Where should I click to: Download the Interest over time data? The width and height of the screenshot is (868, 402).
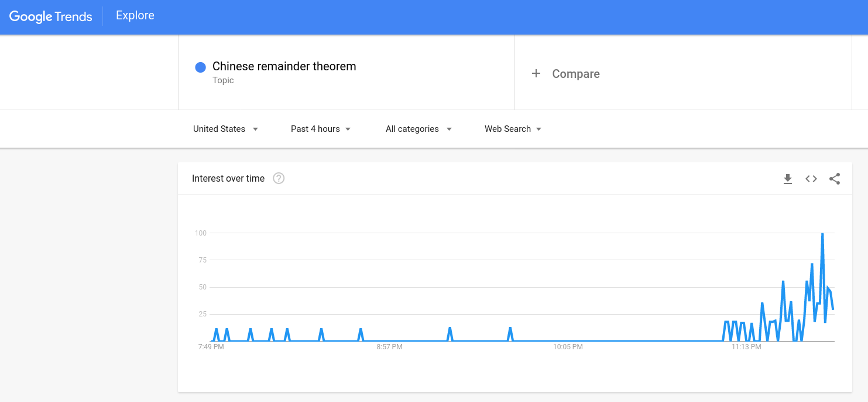click(x=788, y=179)
